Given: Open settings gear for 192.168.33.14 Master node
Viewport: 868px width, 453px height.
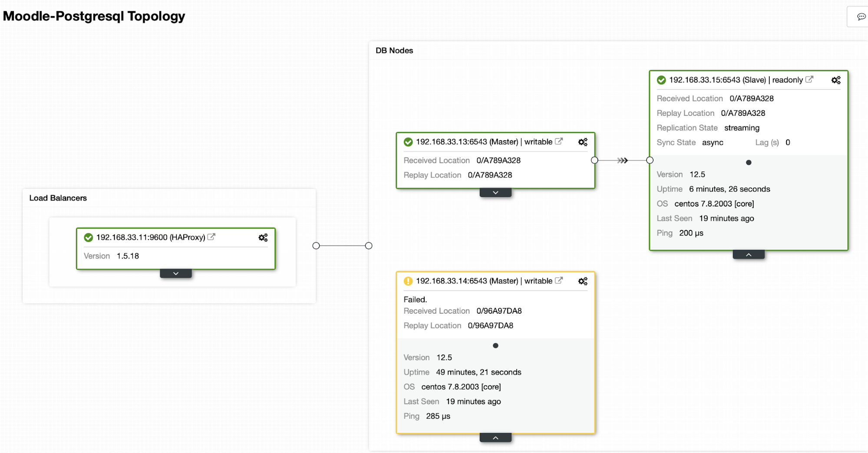Looking at the screenshot, I should coord(583,281).
